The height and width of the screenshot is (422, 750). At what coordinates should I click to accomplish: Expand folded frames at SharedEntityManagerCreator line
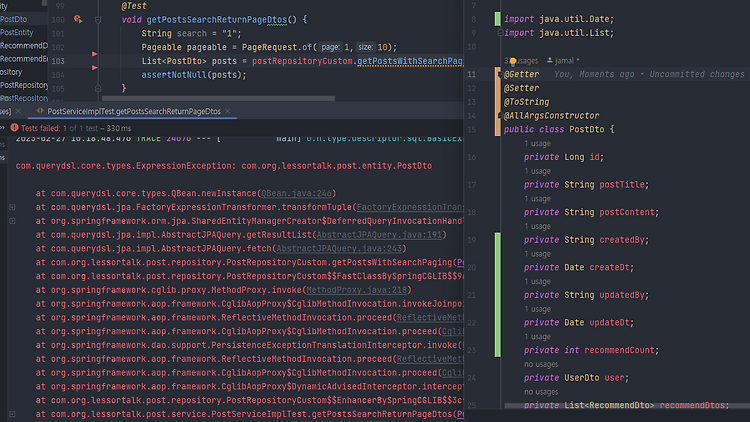[x=12, y=221]
